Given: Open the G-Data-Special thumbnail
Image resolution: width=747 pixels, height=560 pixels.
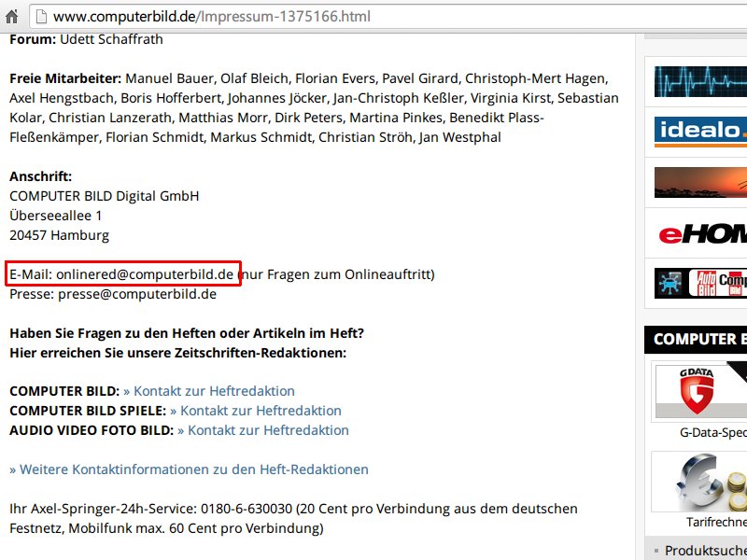Looking at the screenshot, I should pyautogui.click(x=700, y=391).
